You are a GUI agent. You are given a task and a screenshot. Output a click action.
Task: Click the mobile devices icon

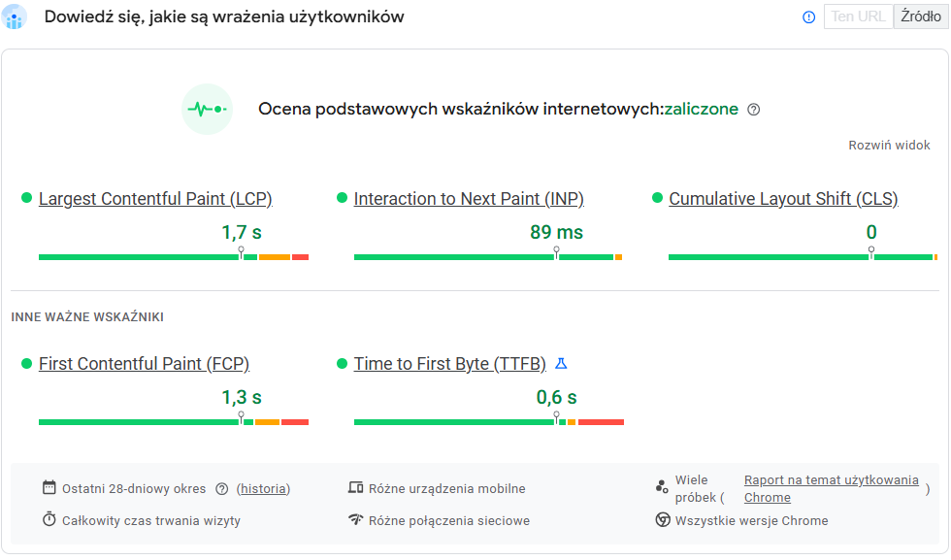click(357, 488)
